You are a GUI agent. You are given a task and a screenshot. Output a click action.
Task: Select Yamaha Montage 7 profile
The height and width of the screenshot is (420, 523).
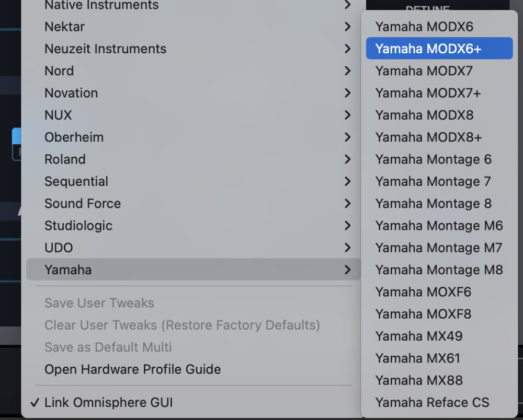433,181
